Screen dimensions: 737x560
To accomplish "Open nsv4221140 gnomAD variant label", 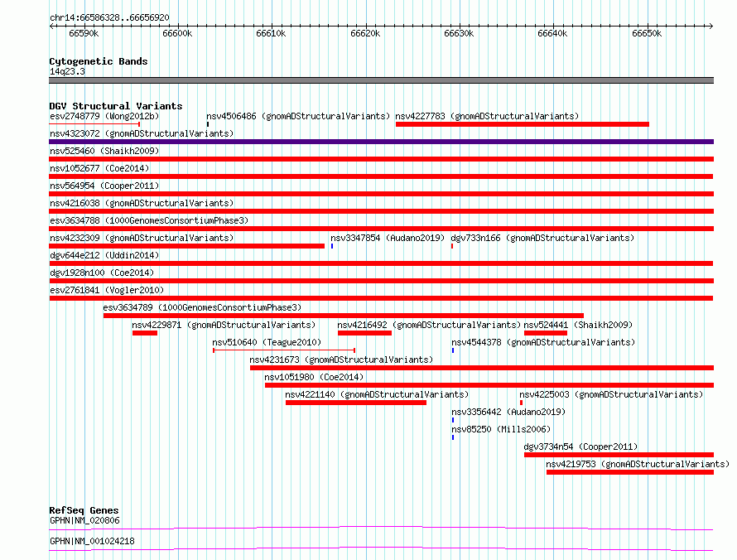I will coord(377,394).
